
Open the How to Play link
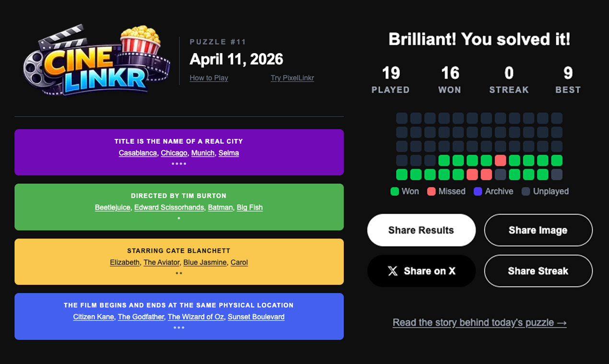pos(209,78)
